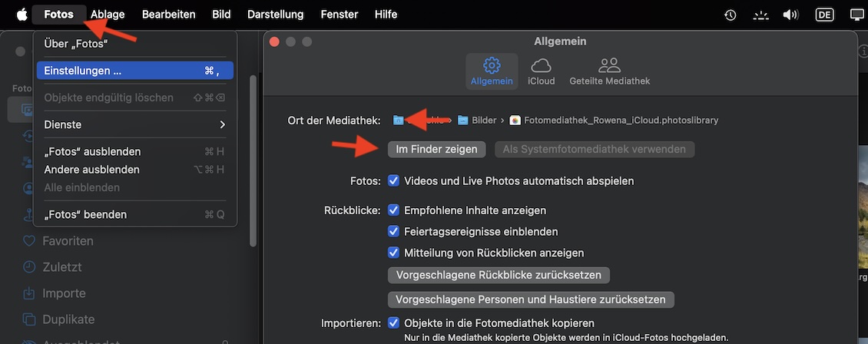Image resolution: width=868 pixels, height=344 pixels.
Task: Disable Videos und Live Photos automatisch abspielen
Action: pyautogui.click(x=394, y=181)
